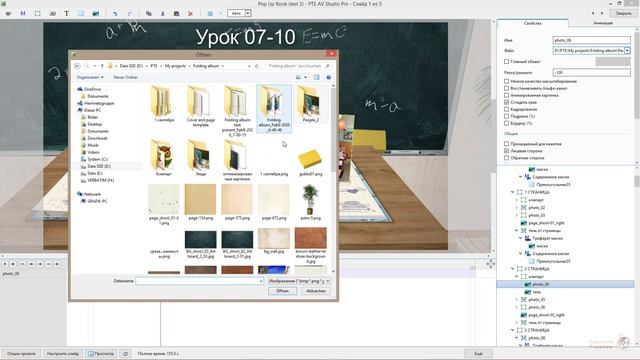Open the 1 сентября folder

pyautogui.click(x=164, y=104)
